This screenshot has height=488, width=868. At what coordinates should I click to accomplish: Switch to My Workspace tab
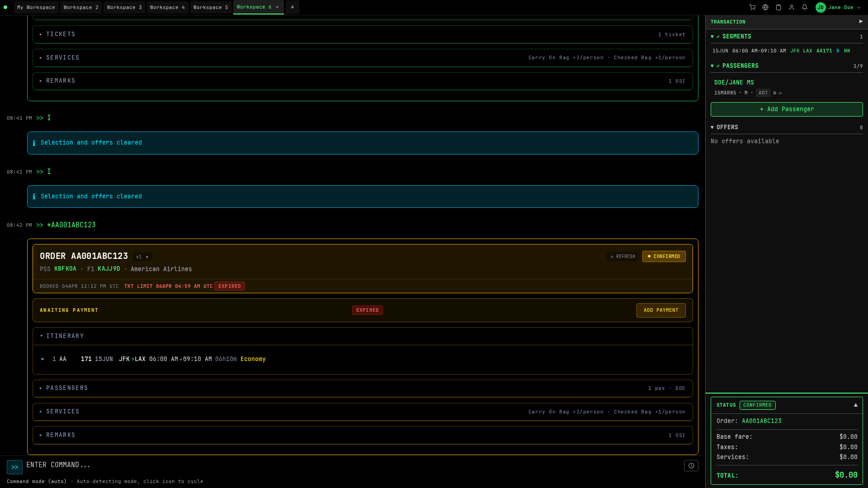pyautogui.click(x=36, y=7)
